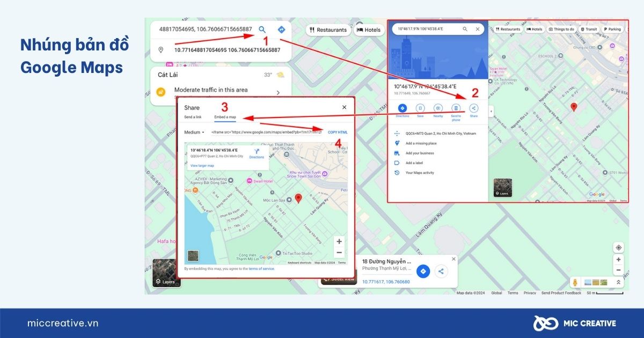The image size is (644, 338).
Task: Click the Add your business icon
Action: (397, 153)
